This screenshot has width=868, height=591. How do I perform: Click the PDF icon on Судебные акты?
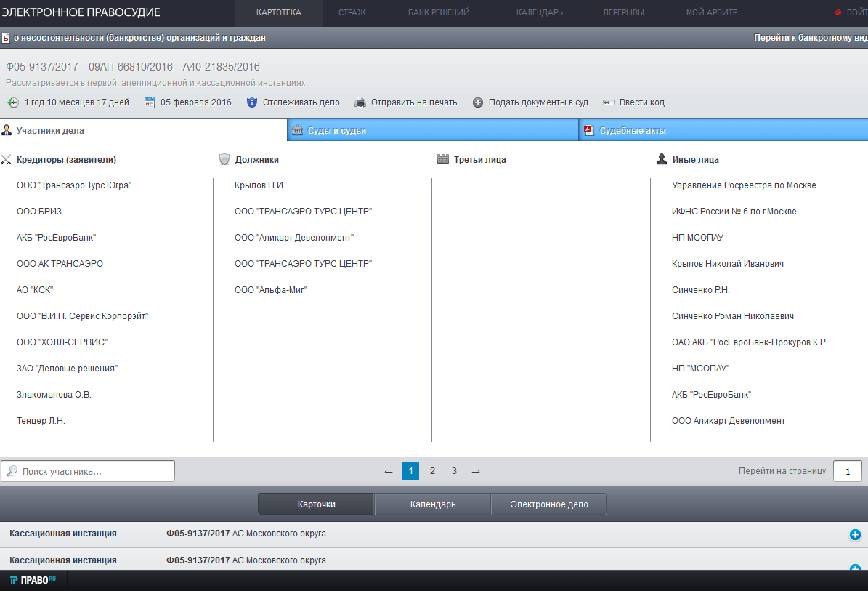point(589,130)
